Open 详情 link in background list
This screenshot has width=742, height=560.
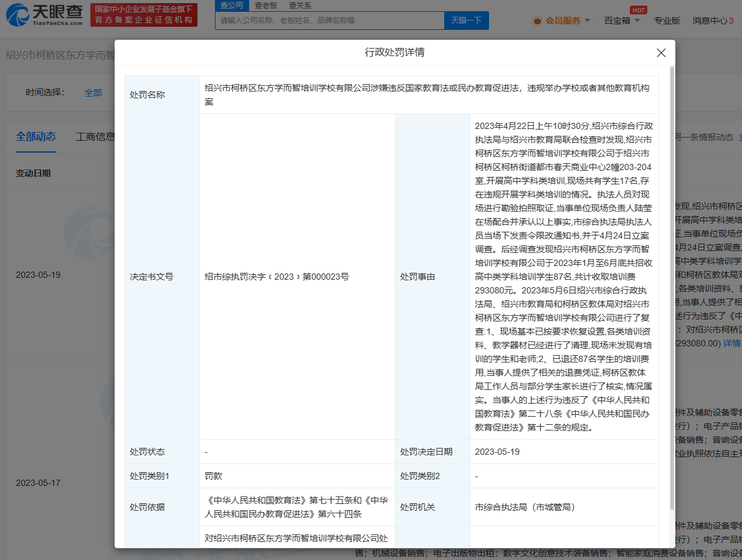[x=732, y=343]
